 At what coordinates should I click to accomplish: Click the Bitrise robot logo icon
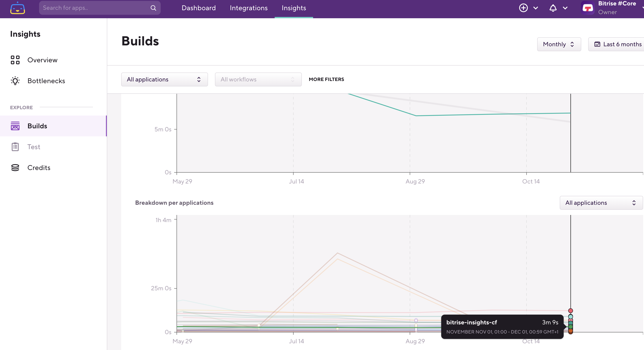pyautogui.click(x=18, y=8)
